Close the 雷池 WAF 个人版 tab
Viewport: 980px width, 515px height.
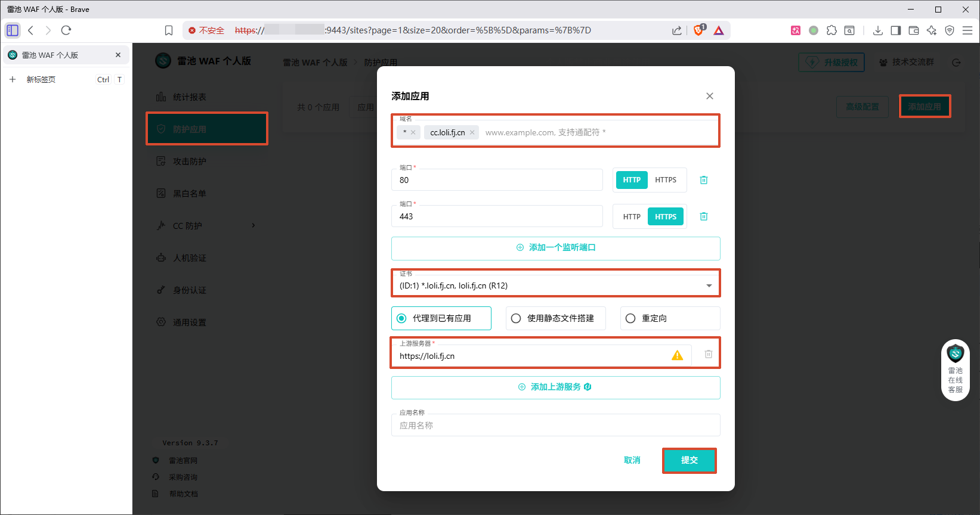coord(118,55)
